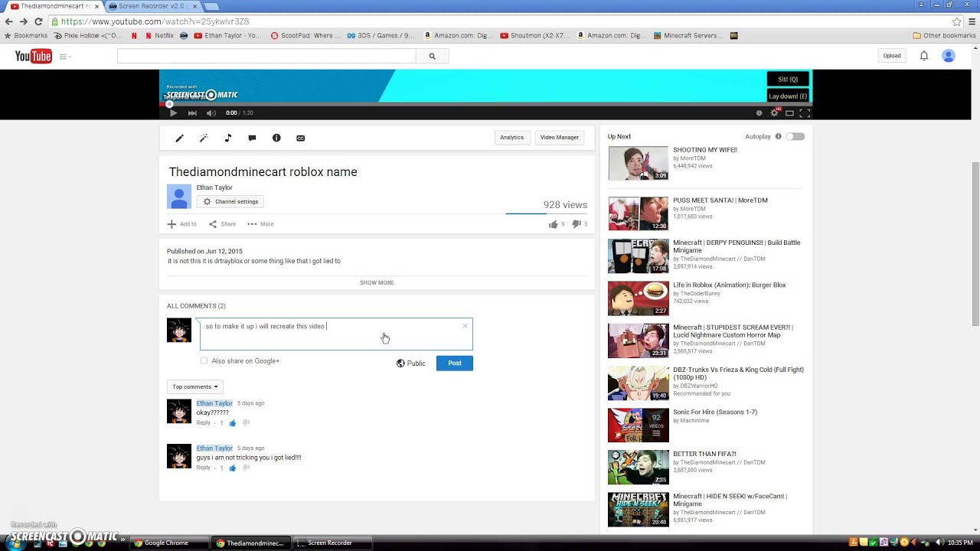Click the Watch Later clock icon in player
980x551 pixels.
pos(759,112)
